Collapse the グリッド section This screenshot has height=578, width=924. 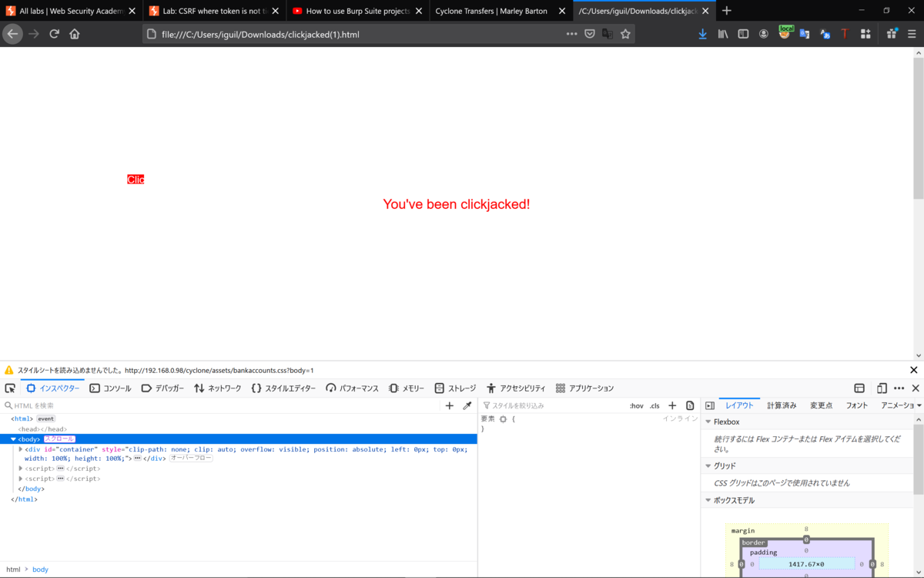(x=708, y=466)
